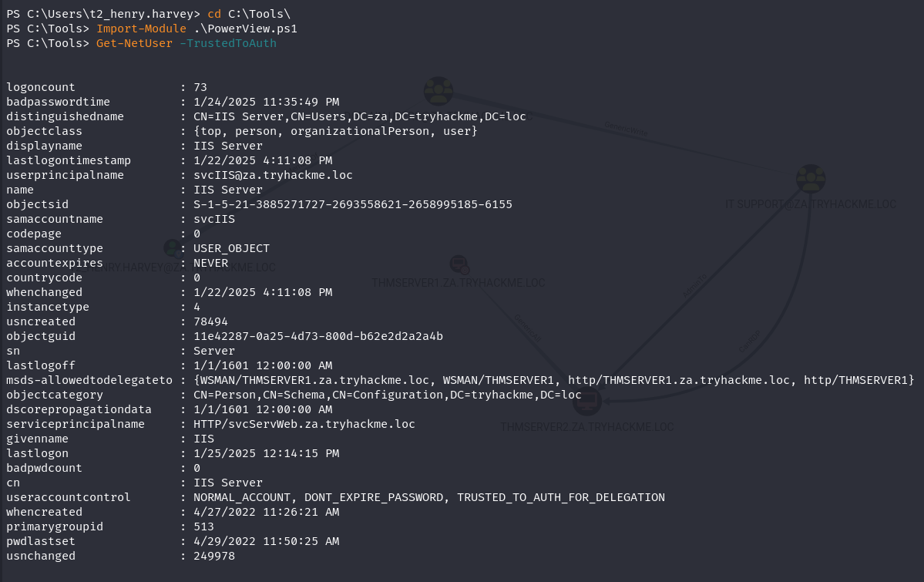Click the THMSERVER1 computer node icon
924x582 pixels.
(x=459, y=264)
